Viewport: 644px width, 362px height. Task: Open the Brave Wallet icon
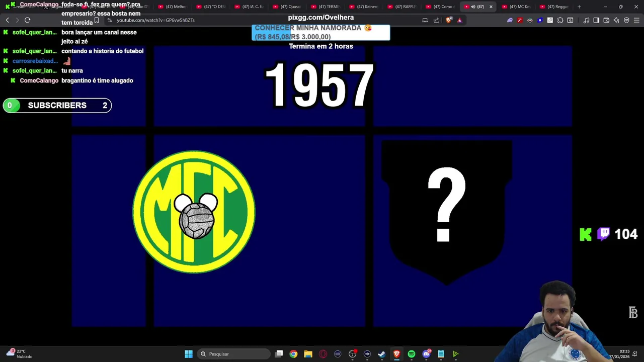[606, 20]
